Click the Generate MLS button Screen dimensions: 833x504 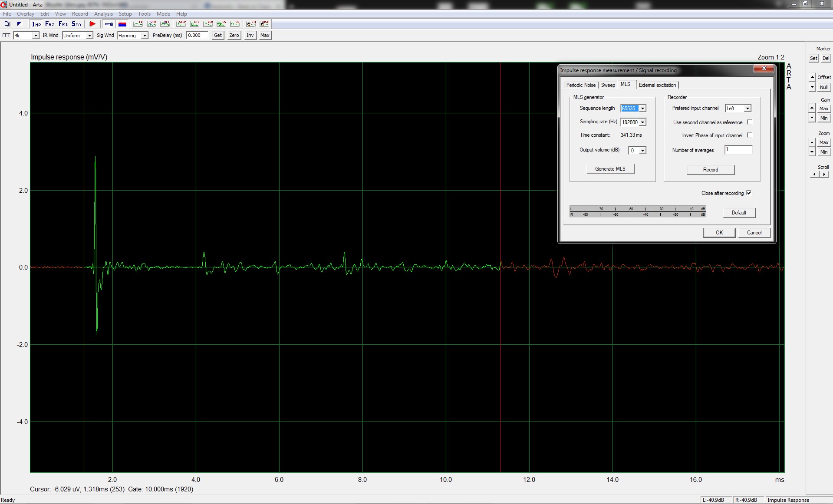point(610,169)
